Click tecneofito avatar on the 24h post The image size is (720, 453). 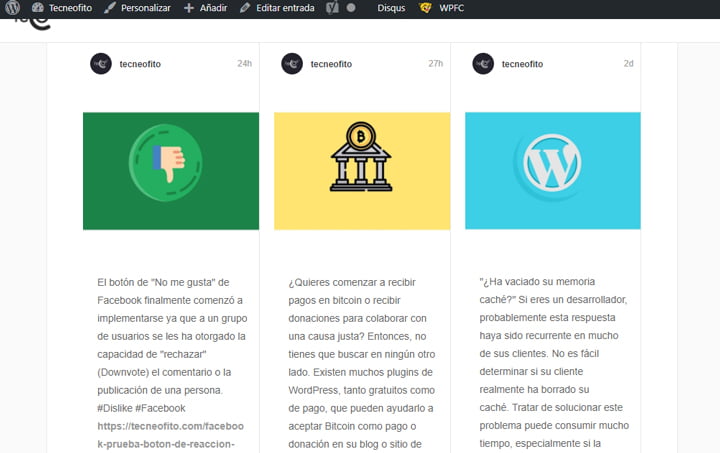coord(101,64)
